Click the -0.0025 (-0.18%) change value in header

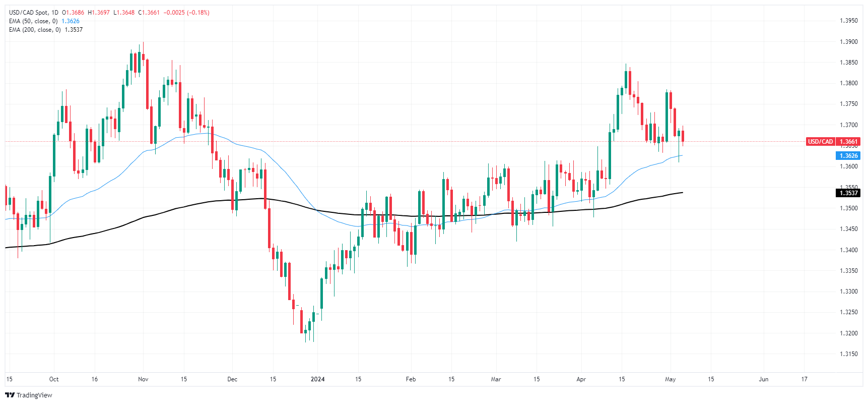point(186,13)
